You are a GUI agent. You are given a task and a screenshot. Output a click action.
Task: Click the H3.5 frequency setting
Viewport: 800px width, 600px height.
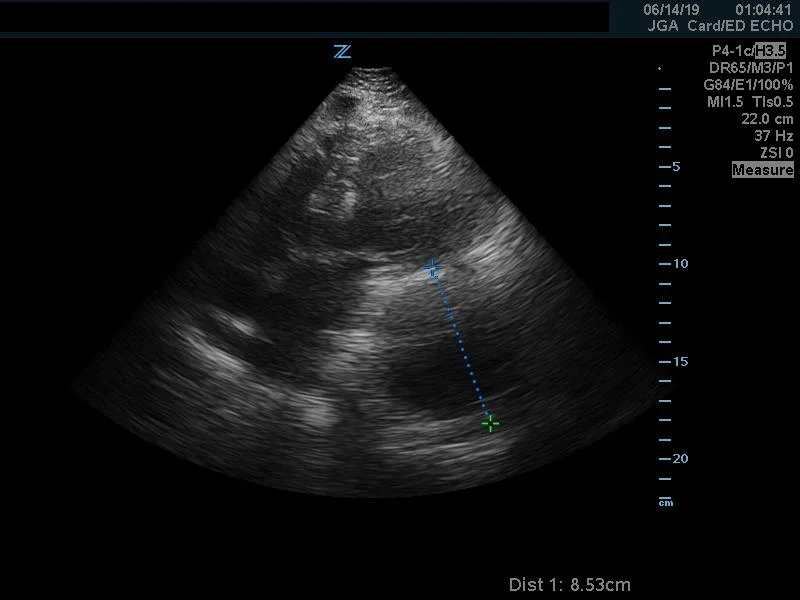tap(770, 51)
